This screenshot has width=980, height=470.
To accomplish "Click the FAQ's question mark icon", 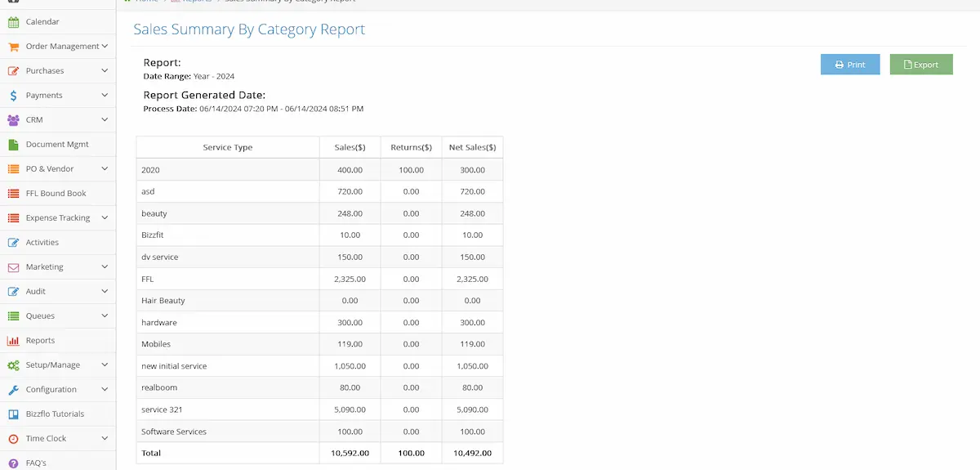I will click(x=13, y=463).
